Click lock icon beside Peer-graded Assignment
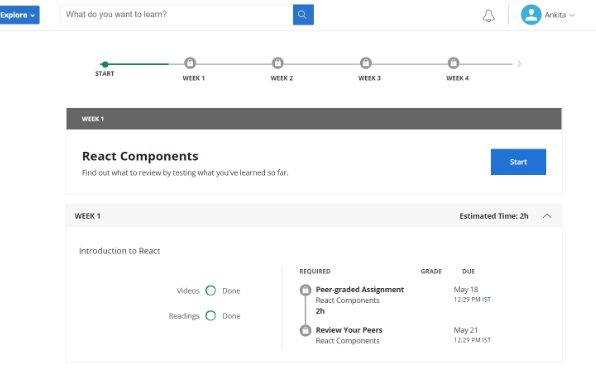The width and height of the screenshot is (596, 374). 305,290
